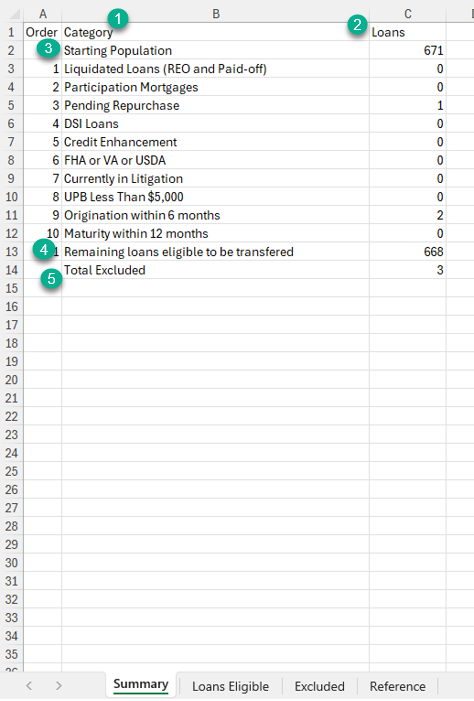Click the Total Excluded cell
Image resolution: width=474 pixels, height=701 pixels.
click(216, 270)
